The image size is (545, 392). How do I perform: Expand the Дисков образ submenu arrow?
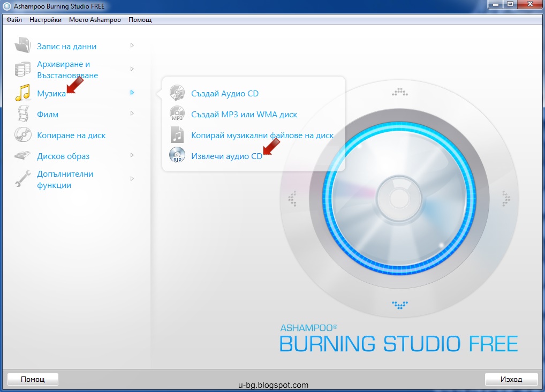pos(132,155)
